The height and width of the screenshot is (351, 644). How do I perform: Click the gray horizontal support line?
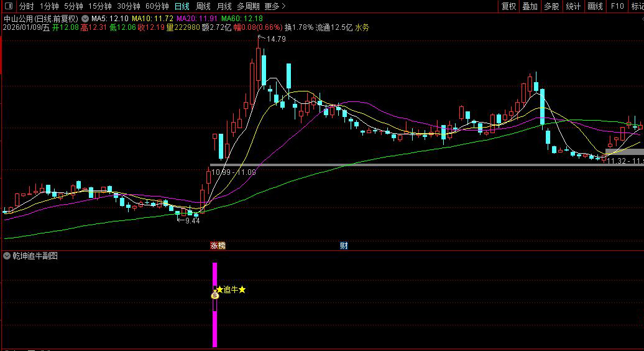(x=427, y=165)
